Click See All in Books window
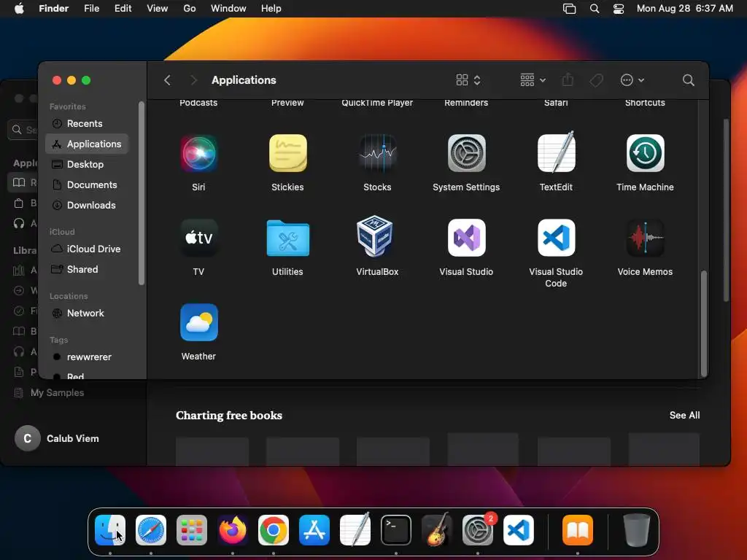This screenshot has width=747, height=560. coord(684,415)
